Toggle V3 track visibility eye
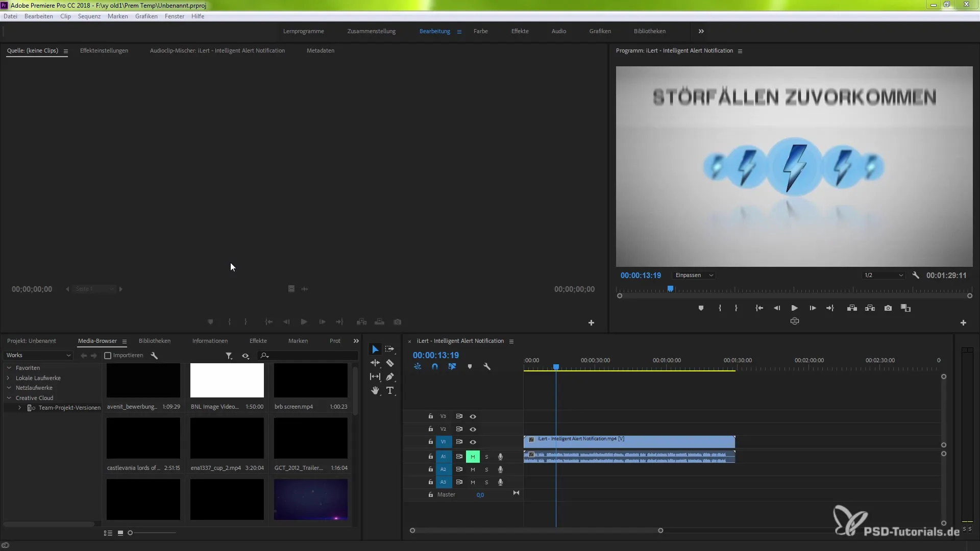This screenshot has height=551, width=980. pyautogui.click(x=473, y=416)
